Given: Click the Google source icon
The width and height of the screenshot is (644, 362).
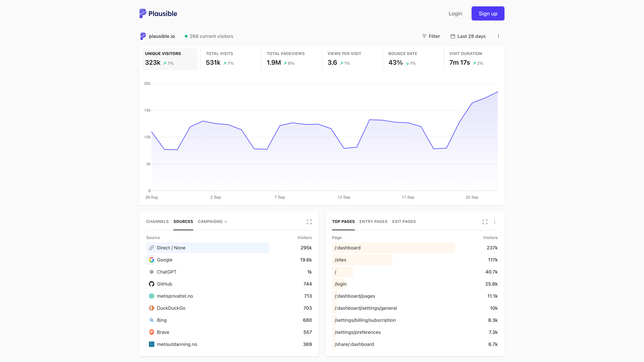Looking at the screenshot, I should (151, 260).
